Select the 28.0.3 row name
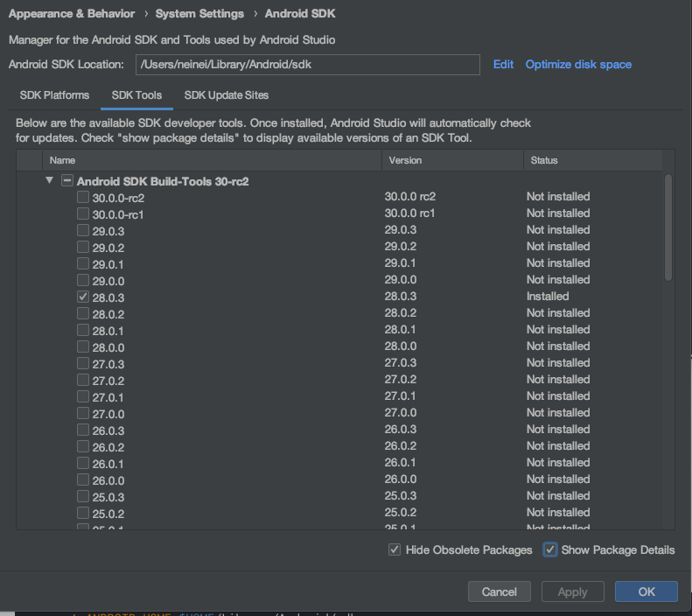Viewport: 692px width, 616px height. 108,297
